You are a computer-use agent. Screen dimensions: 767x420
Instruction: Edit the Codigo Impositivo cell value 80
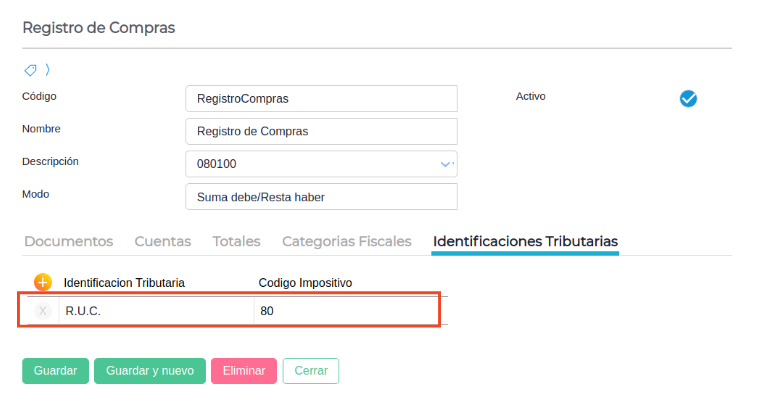344,311
